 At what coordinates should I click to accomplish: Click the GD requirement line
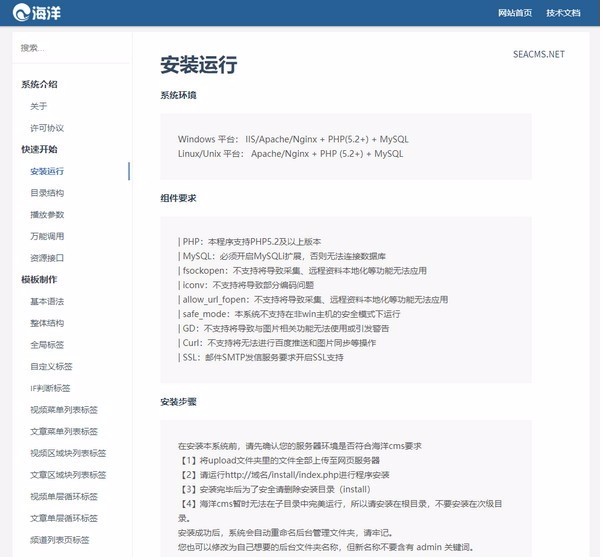click(285, 329)
